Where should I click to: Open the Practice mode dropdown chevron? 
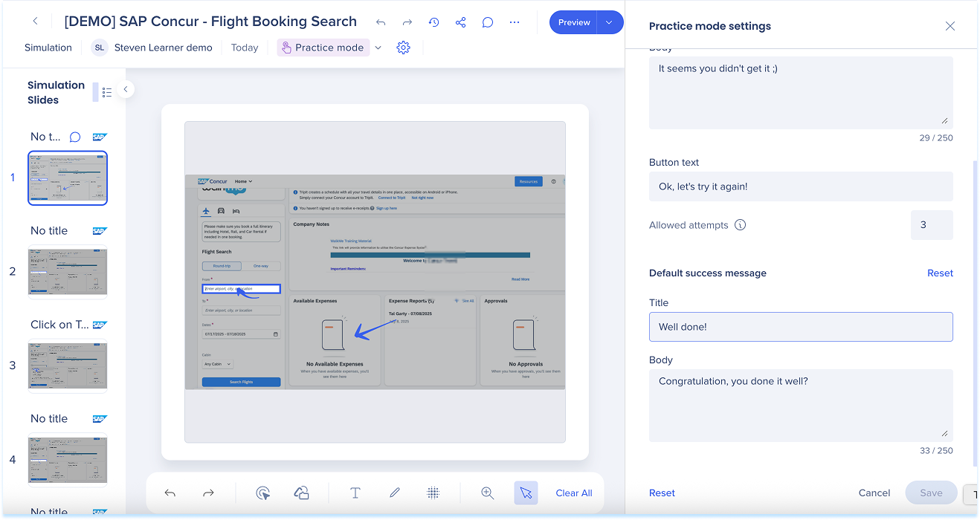point(378,48)
